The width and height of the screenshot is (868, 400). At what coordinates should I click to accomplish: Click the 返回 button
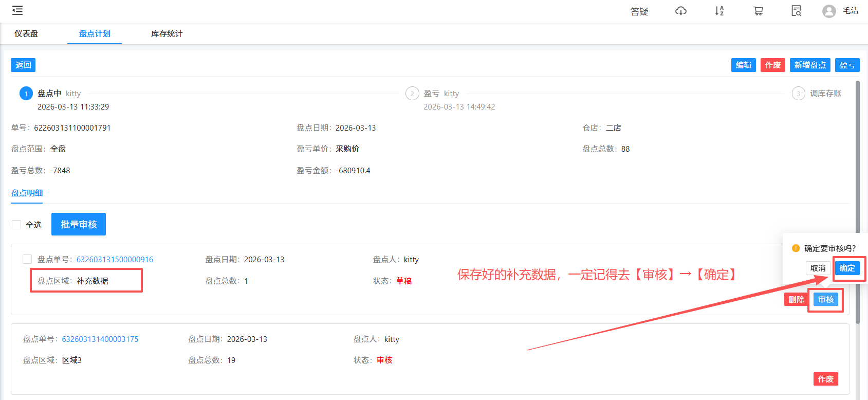(x=23, y=65)
